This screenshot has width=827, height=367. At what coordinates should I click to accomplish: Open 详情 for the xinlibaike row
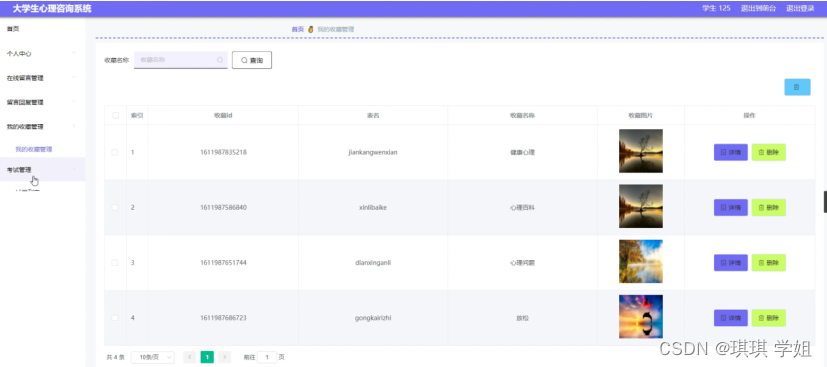point(730,207)
